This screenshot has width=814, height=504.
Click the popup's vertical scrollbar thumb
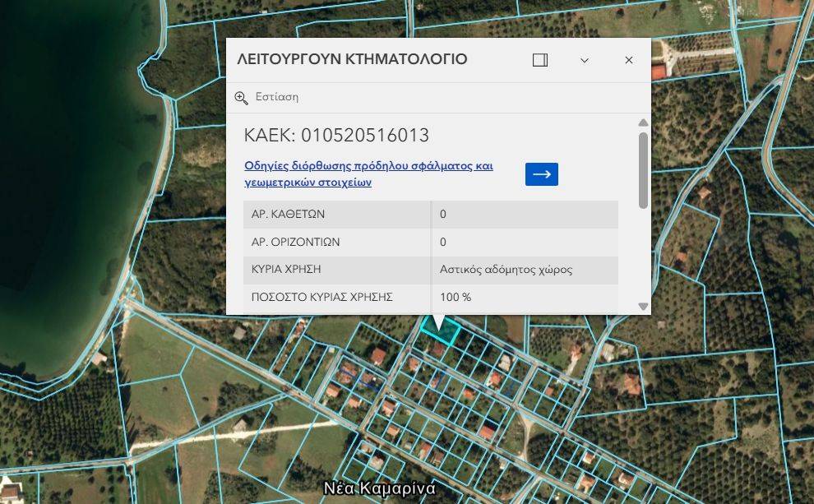(643, 169)
